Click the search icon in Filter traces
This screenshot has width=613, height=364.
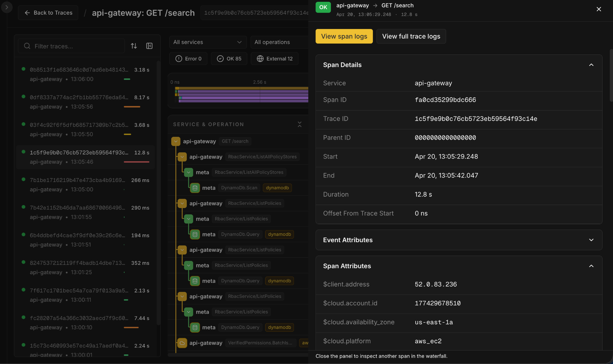[27, 46]
